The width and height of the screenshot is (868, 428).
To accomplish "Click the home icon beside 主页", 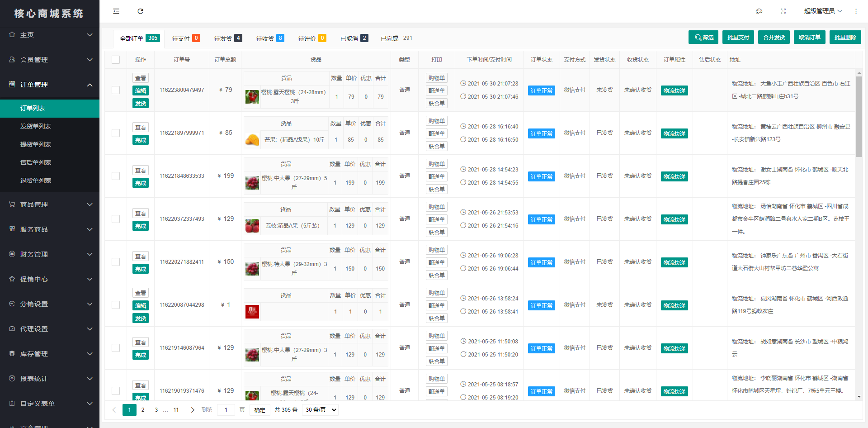I will 12,34.
